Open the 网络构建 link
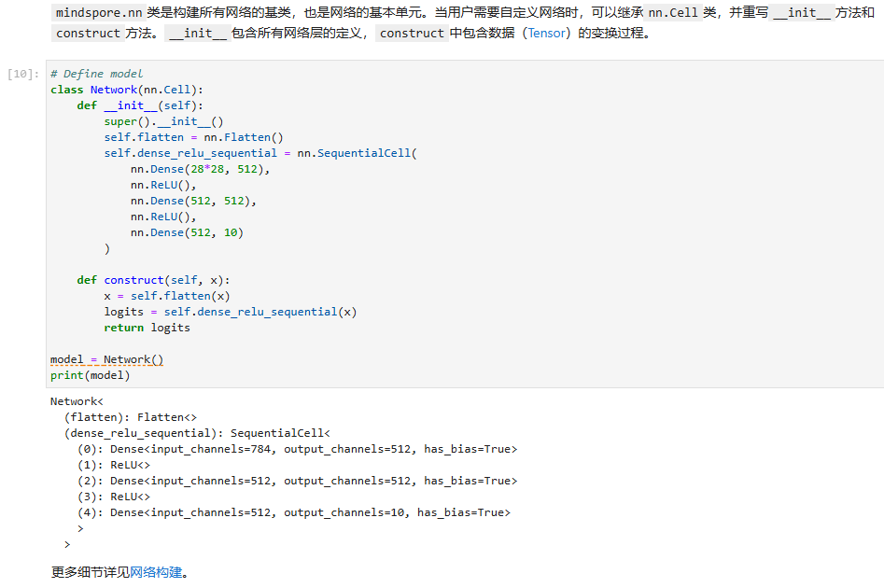884x588 pixels. tap(156, 572)
